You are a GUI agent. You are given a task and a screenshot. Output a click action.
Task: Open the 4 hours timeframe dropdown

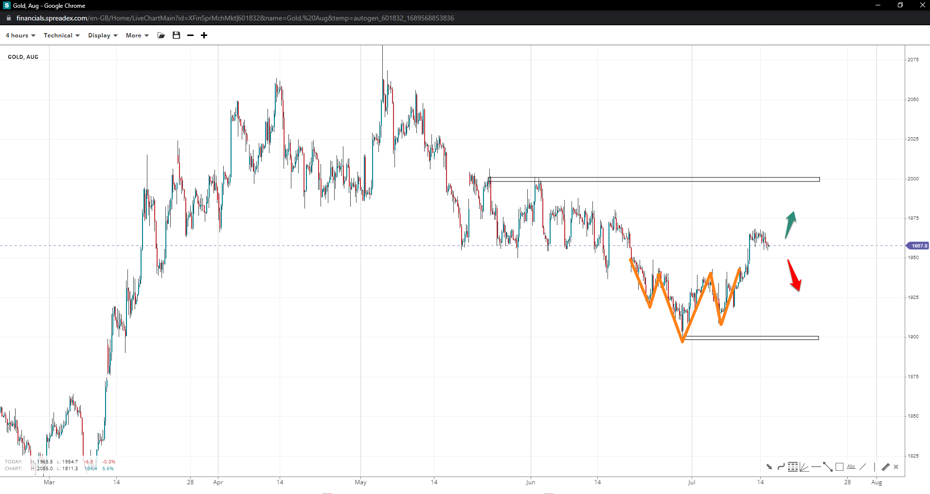tap(20, 35)
